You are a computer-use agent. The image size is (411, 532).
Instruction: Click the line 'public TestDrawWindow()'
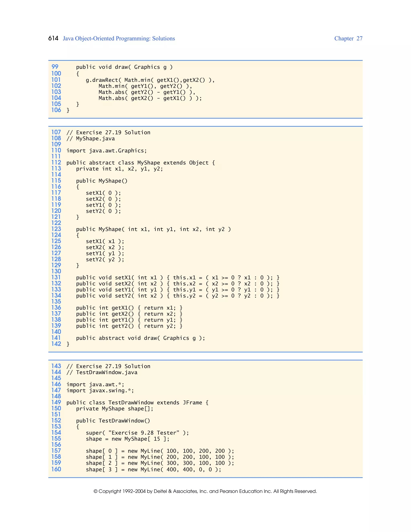(x=113, y=421)
